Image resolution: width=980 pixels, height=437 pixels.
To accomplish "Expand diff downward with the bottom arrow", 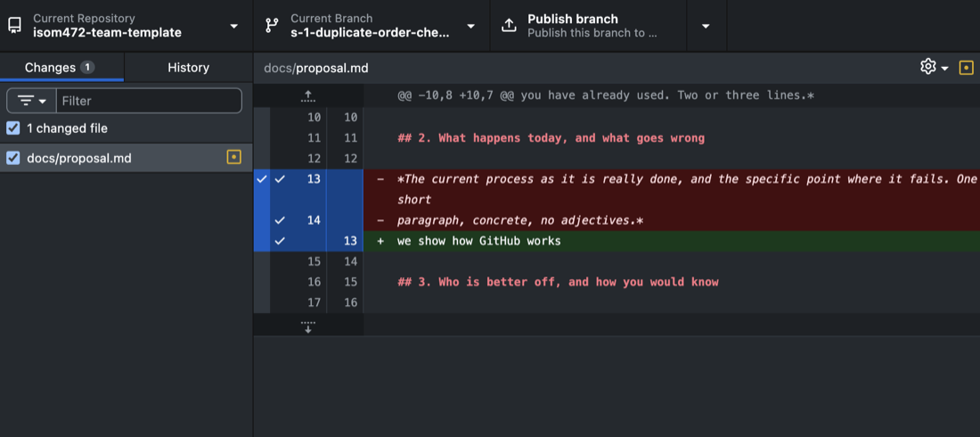I will [308, 326].
